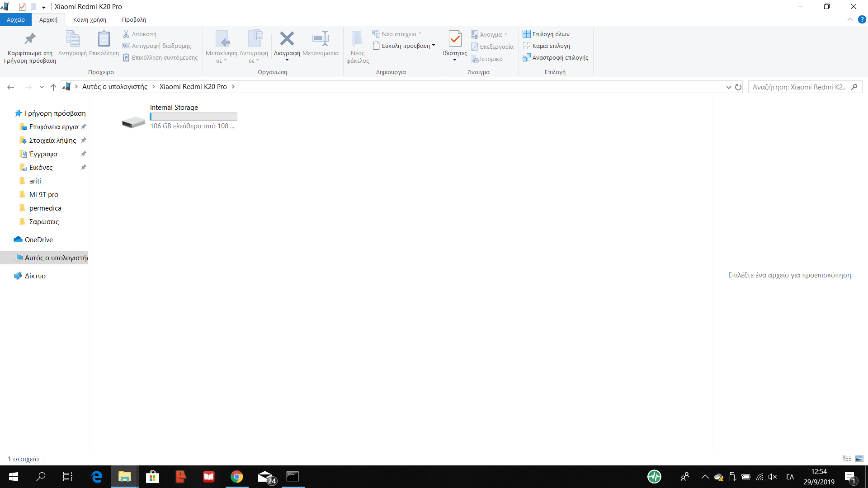
Task: Open the Internal Storage drive icon
Action: tap(133, 122)
